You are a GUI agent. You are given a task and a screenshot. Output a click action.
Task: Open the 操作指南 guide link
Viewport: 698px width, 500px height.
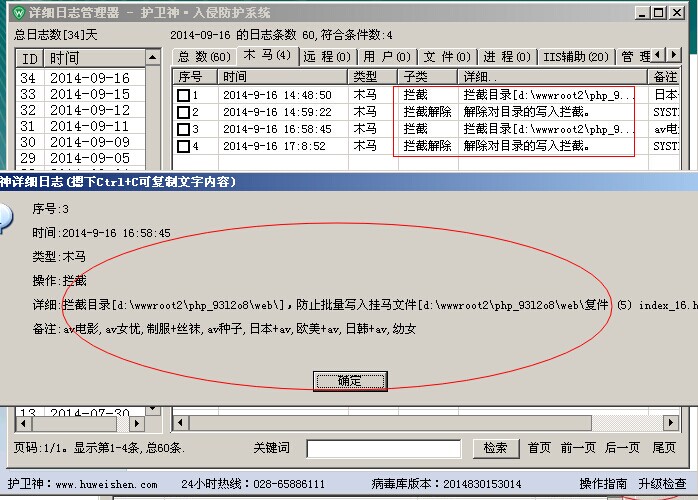603,484
